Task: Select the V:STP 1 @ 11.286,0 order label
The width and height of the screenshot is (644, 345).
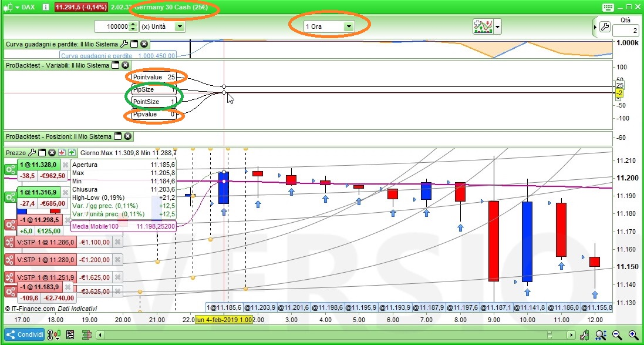Action: [x=46, y=242]
